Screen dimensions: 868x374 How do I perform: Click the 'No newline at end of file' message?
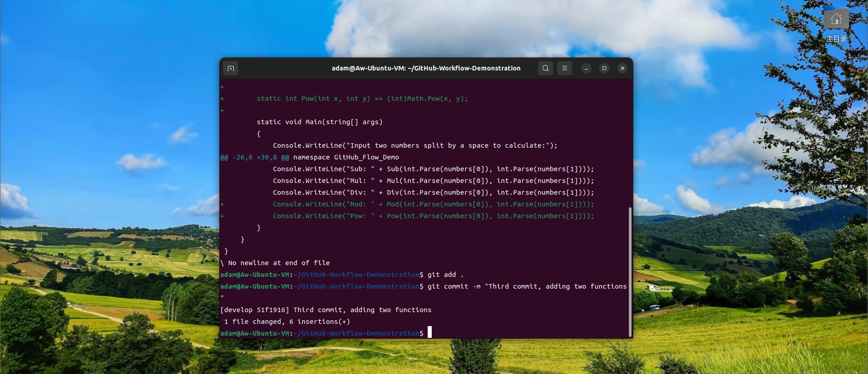point(278,263)
